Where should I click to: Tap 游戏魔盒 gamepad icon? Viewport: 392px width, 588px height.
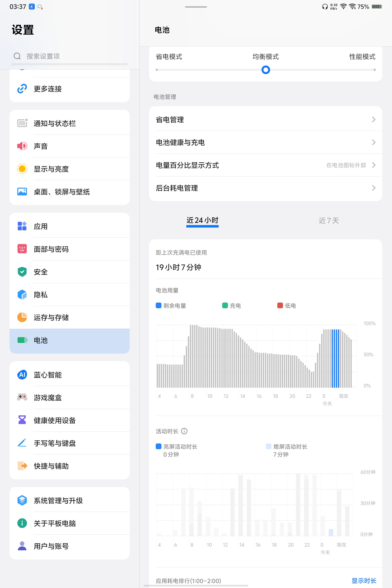point(22,397)
